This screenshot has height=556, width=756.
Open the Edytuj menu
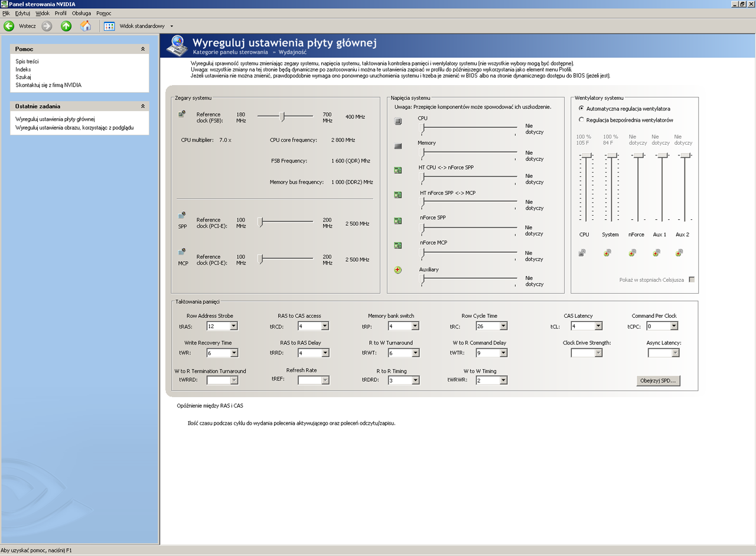[x=22, y=13]
